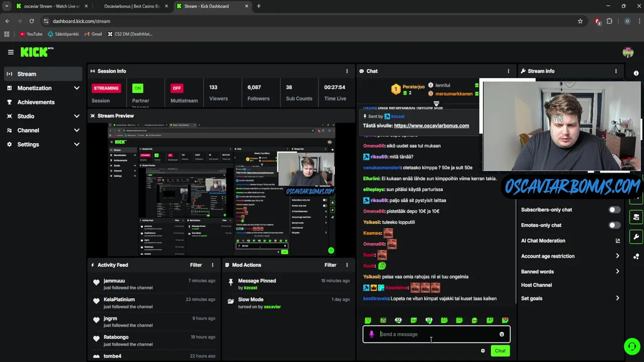The width and height of the screenshot is (644, 362).
Task: Click the Message Pinned mod action entry
Action: tap(288, 284)
